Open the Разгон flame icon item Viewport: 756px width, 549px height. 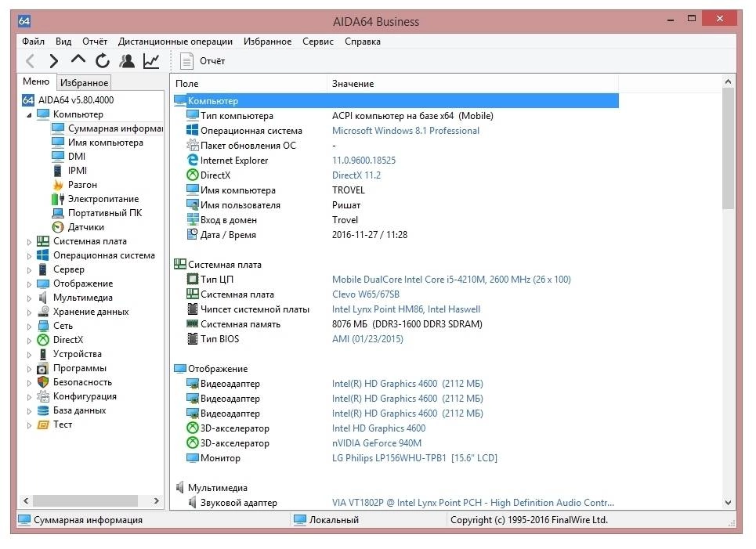point(58,185)
